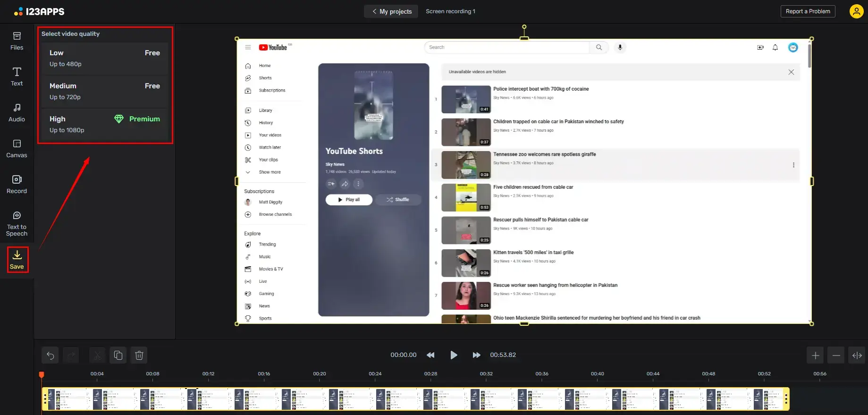Click the Screen recording 1 project title
This screenshot has height=415, width=868.
[450, 11]
